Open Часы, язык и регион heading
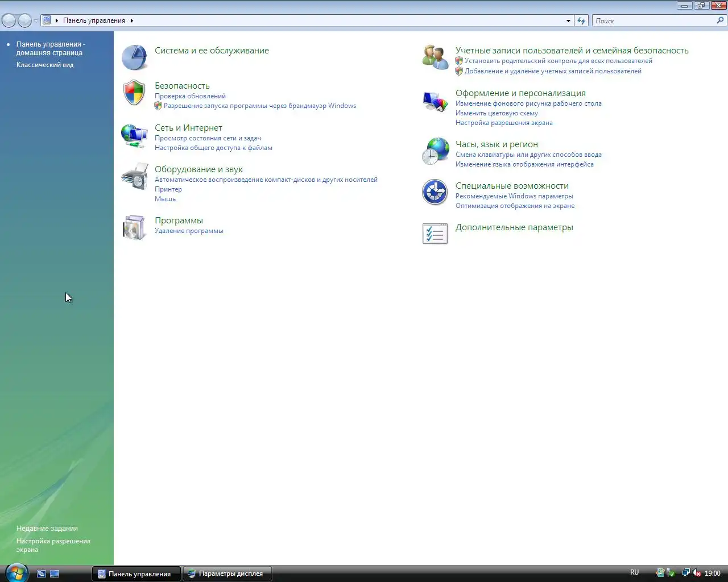 coord(497,144)
